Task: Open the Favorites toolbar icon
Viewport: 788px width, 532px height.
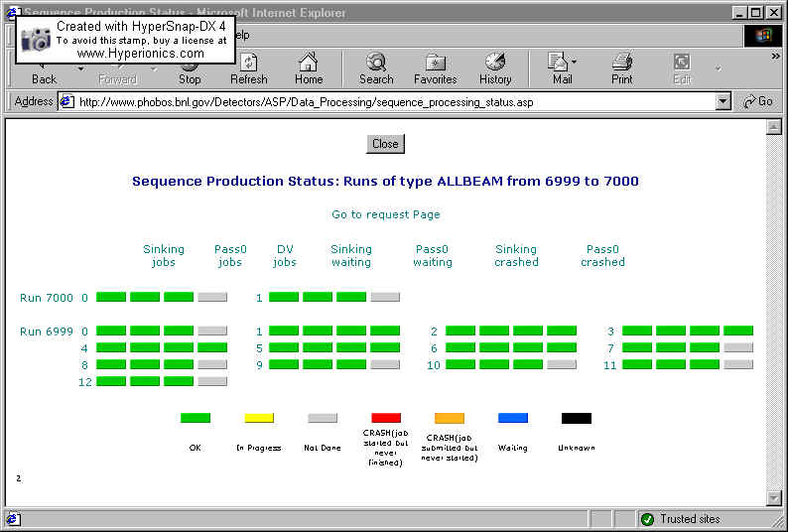Action: click(x=436, y=70)
